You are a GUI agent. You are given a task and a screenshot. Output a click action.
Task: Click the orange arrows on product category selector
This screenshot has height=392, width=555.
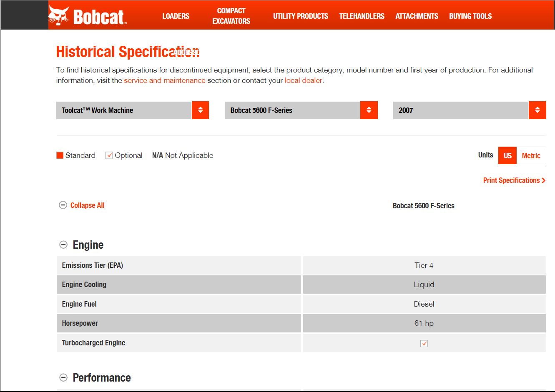click(x=200, y=110)
